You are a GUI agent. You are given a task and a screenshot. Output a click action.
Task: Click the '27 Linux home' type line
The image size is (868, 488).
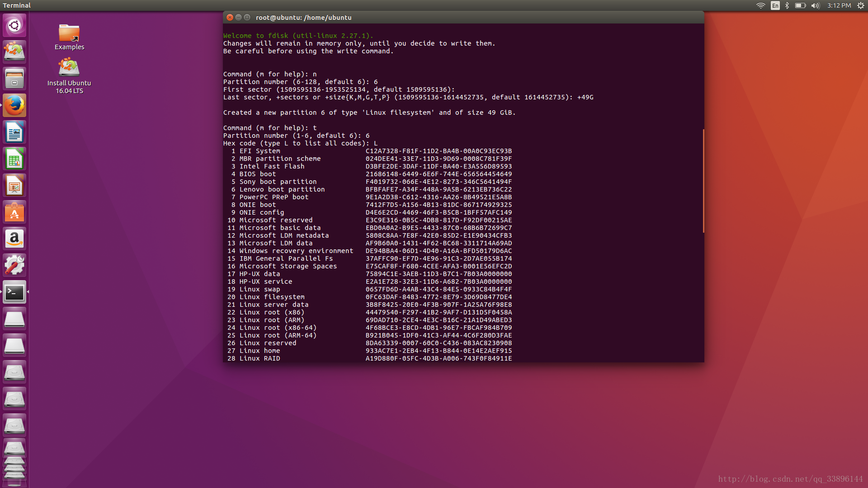point(370,351)
